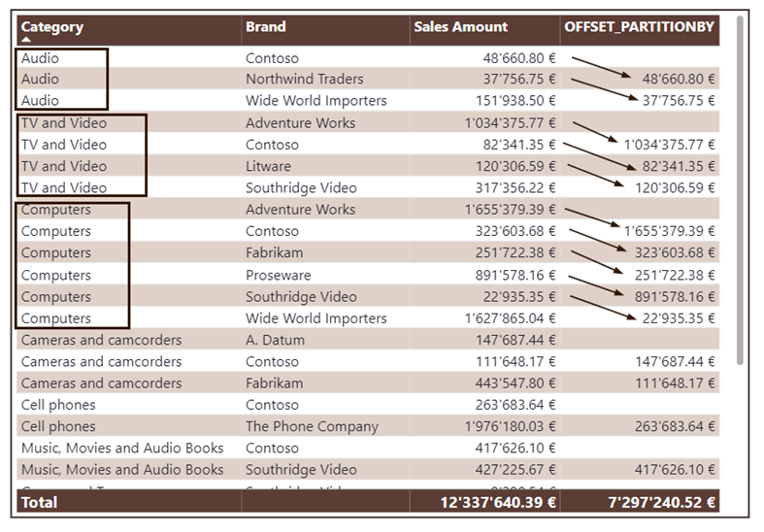Click 147'687.44 € in the OFFSET_PARTITIONBY column
The height and width of the screenshot is (532, 764).
pyautogui.click(x=675, y=361)
